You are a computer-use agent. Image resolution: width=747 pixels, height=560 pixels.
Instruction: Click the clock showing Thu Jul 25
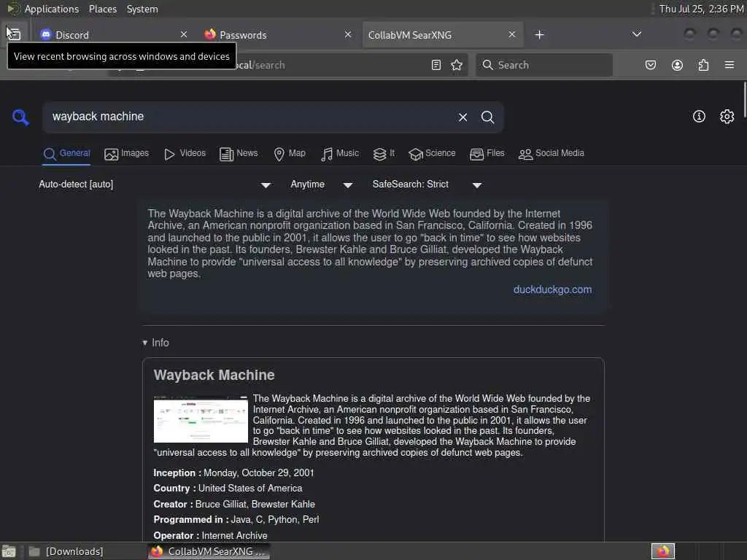tap(701, 9)
